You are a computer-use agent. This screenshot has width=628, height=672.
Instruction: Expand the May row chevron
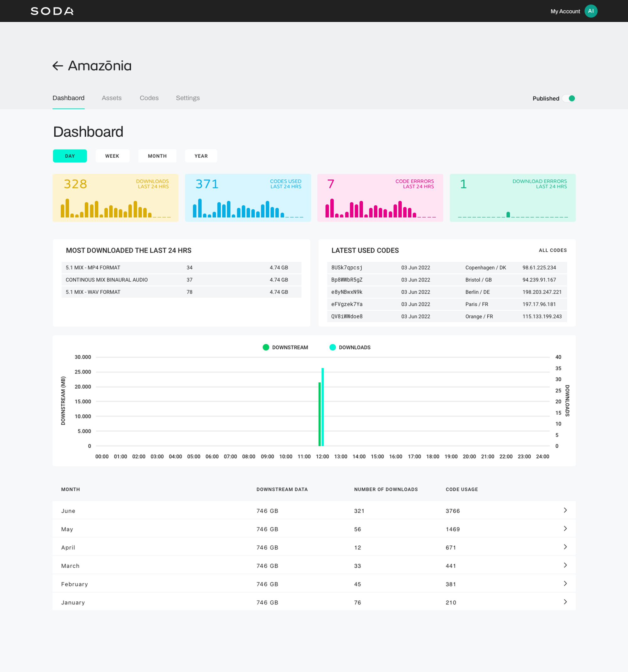coord(565,528)
